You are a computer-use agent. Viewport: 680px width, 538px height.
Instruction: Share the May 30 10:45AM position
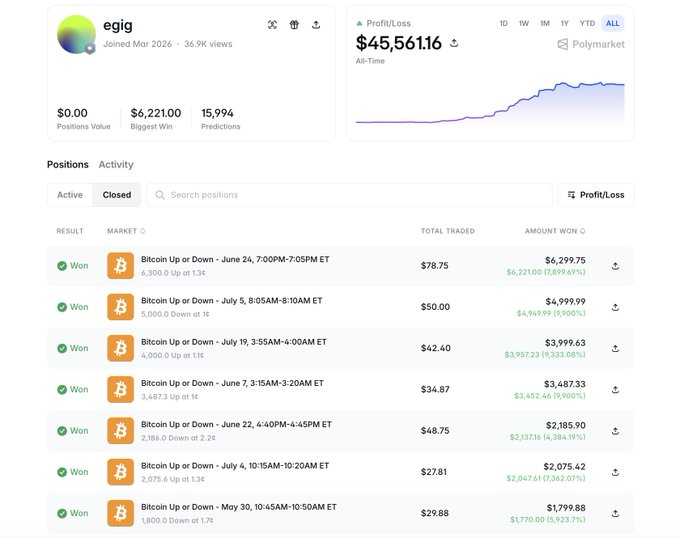click(x=615, y=513)
